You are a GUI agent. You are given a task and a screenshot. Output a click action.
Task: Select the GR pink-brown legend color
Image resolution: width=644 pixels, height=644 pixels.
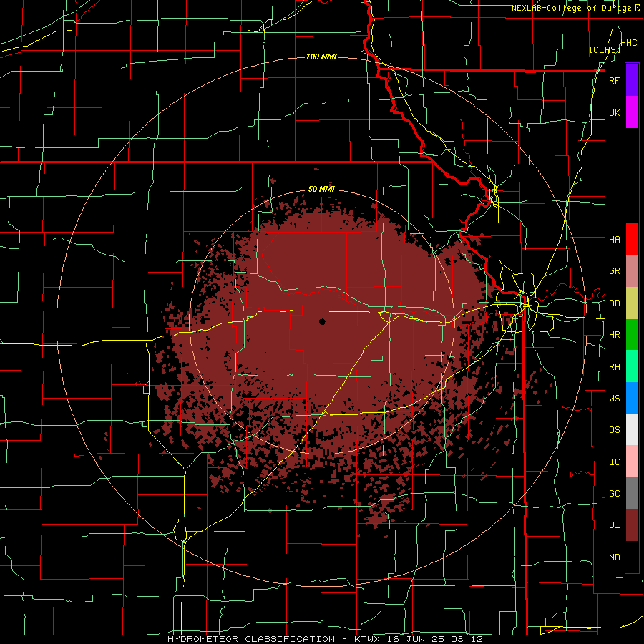point(632,271)
